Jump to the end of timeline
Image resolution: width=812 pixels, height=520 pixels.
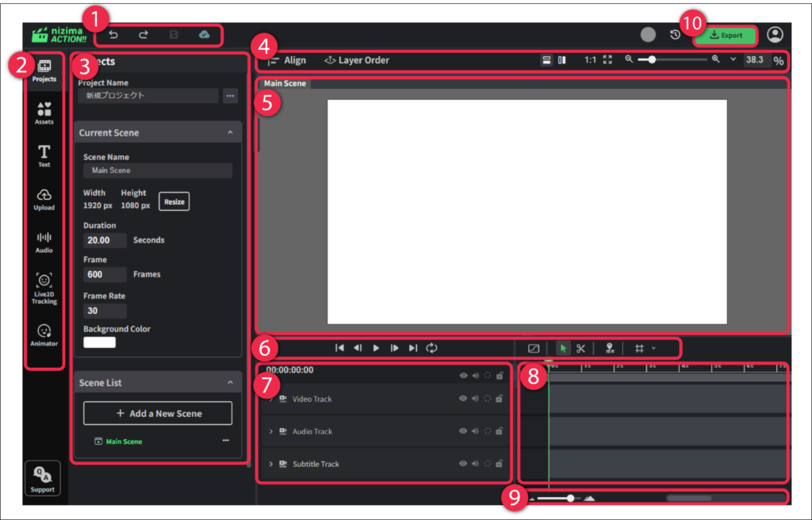(412, 348)
